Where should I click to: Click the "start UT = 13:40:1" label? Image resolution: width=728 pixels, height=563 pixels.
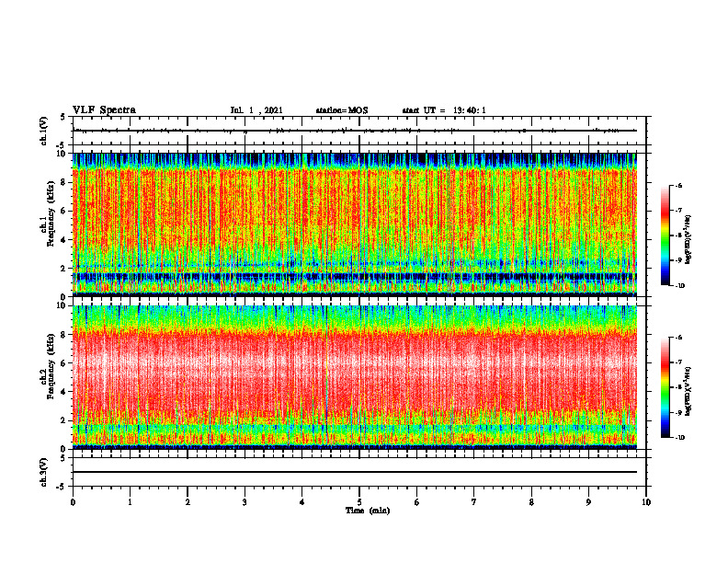click(x=444, y=110)
